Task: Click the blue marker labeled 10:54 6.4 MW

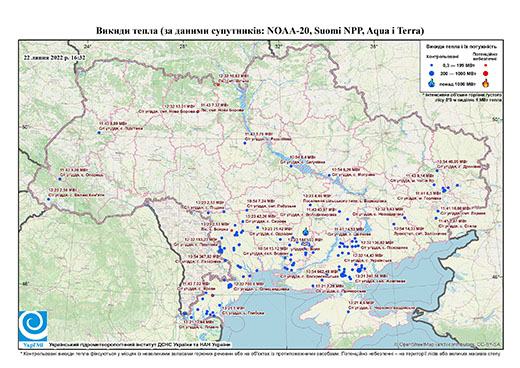Action: [x=291, y=166]
